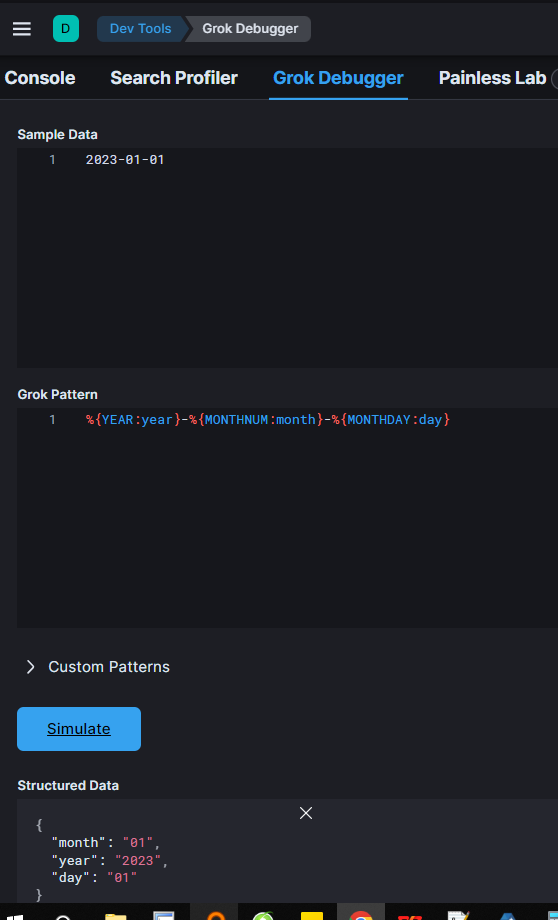Click the MONTHDAY:day pattern token

click(391, 420)
